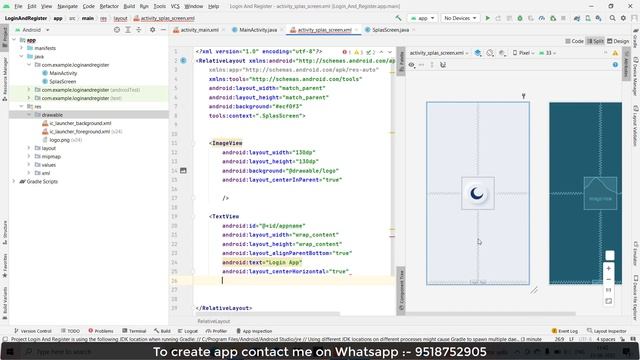Open the Build menu
The image size is (640, 360).
tap(129, 6)
